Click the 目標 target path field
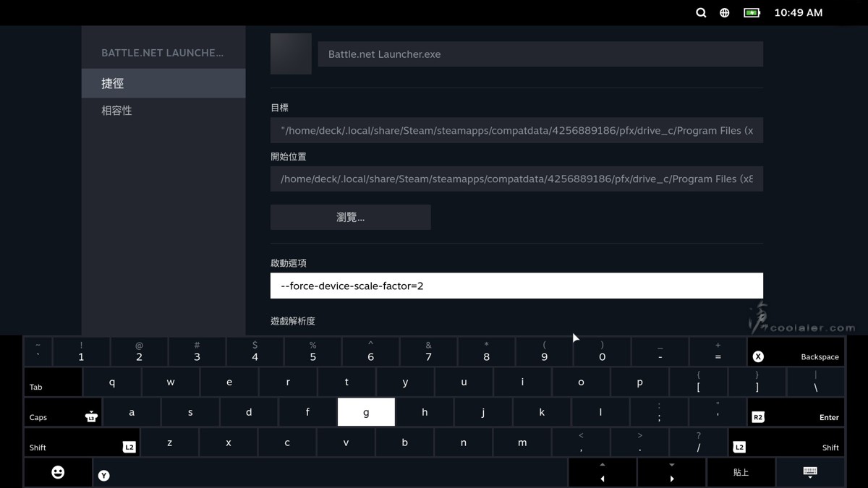This screenshot has height=488, width=868. 516,131
